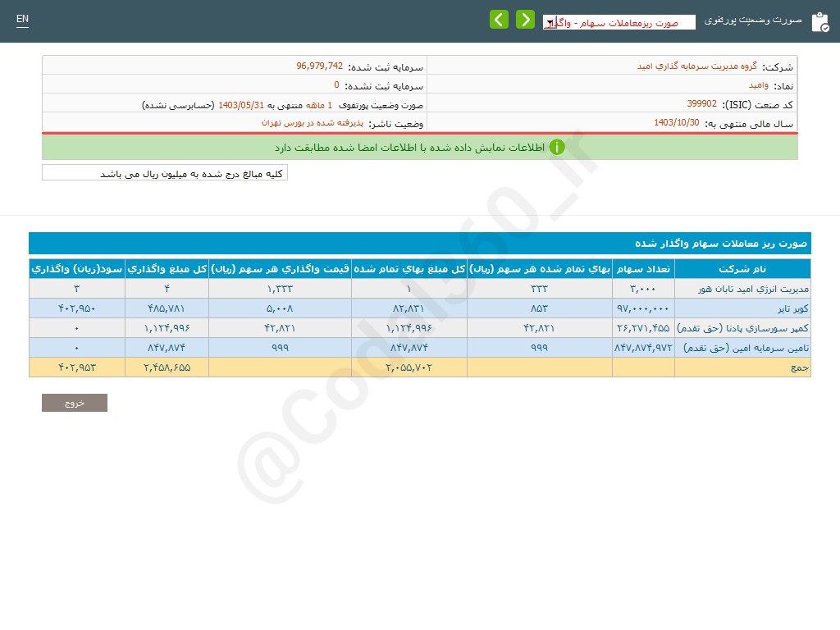Click the جمع total row label
840x630 pixels.
pyautogui.click(x=800, y=367)
